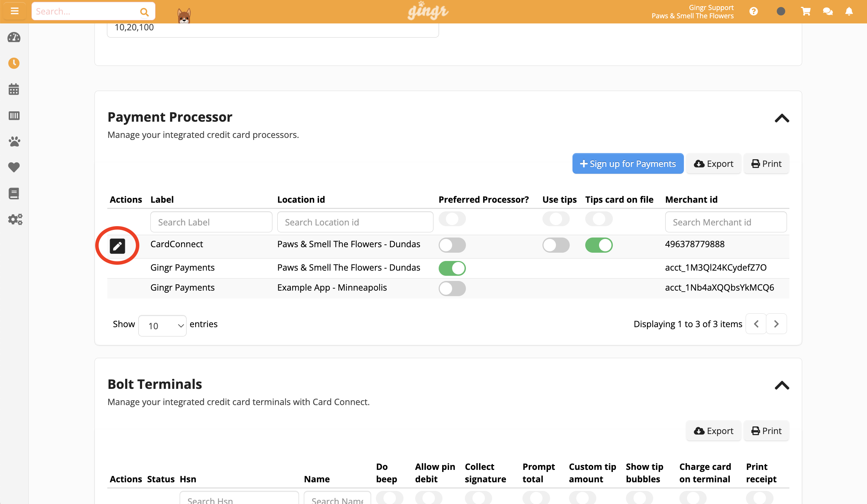Select Example App - Minneapolis location
This screenshot has width=867, height=504.
click(332, 288)
